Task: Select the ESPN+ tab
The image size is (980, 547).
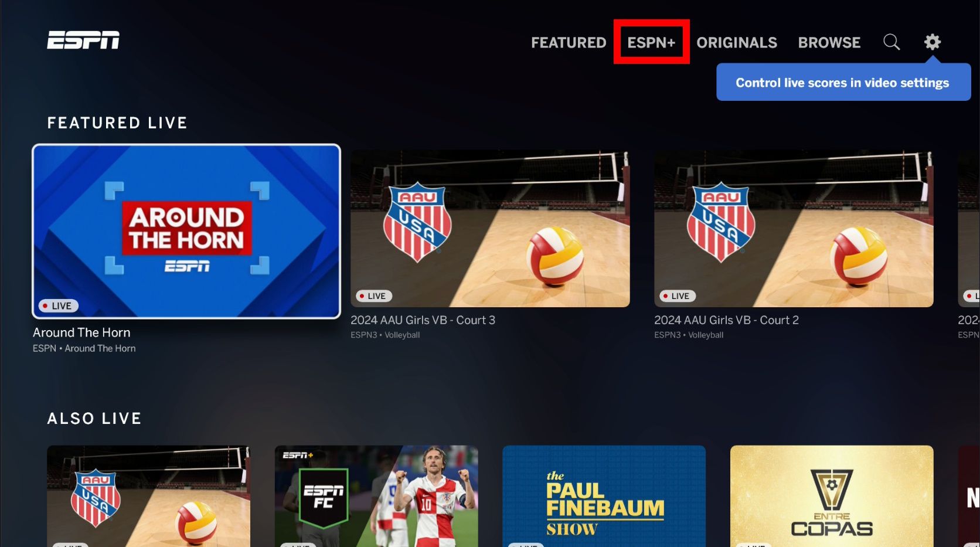Action: click(x=651, y=43)
